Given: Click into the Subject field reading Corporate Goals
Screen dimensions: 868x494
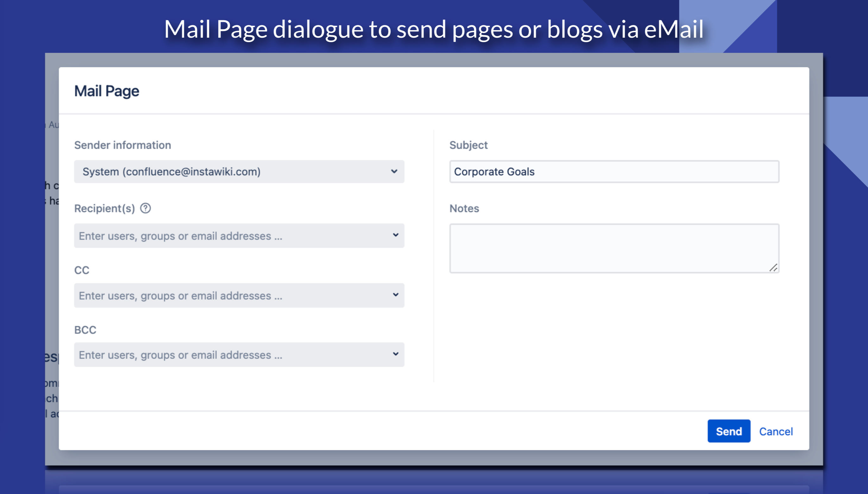Looking at the screenshot, I should point(614,172).
